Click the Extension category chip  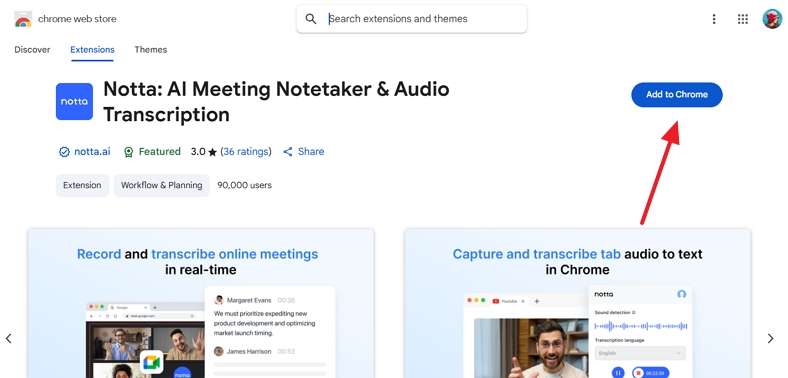pyautogui.click(x=82, y=185)
